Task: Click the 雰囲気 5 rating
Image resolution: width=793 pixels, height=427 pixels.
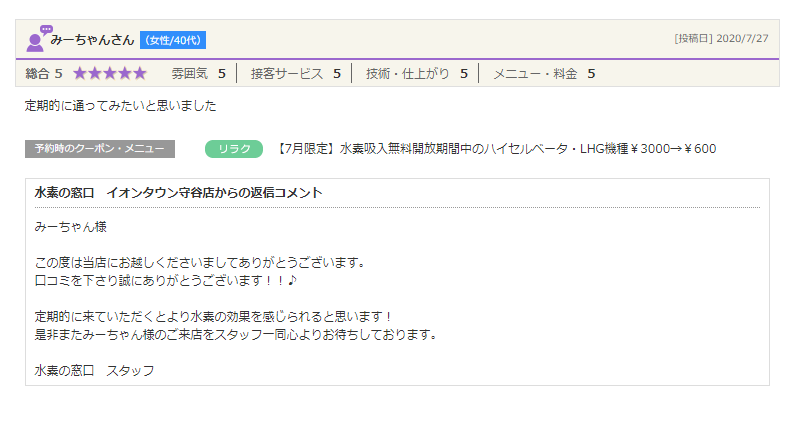Action: pyautogui.click(x=197, y=73)
